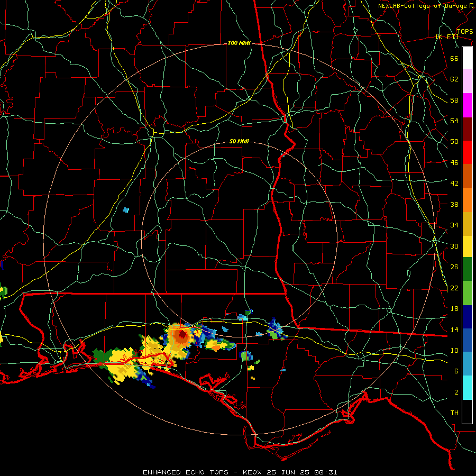Screen dimensions: 476x476
Task: Click legend value 6
Action: [456, 371]
